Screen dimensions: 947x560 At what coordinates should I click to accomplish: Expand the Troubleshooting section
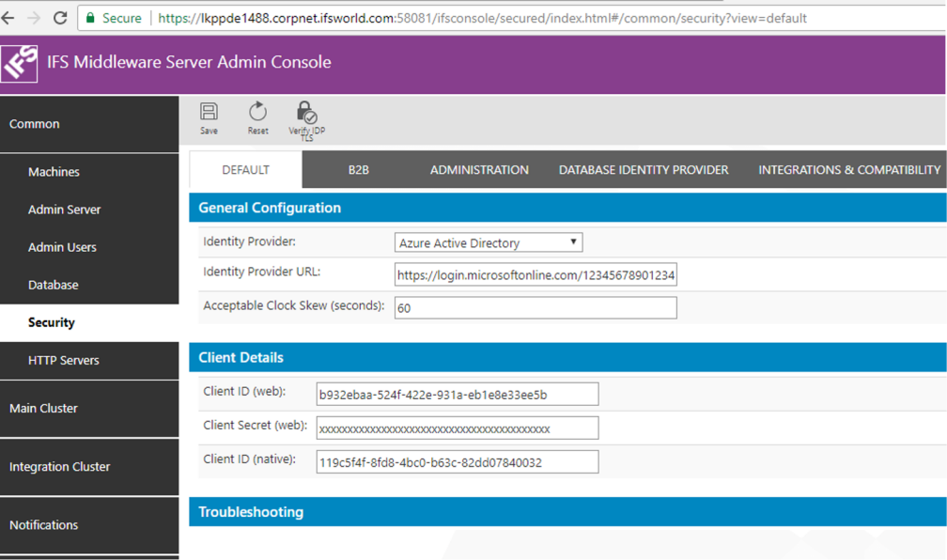[x=251, y=512]
